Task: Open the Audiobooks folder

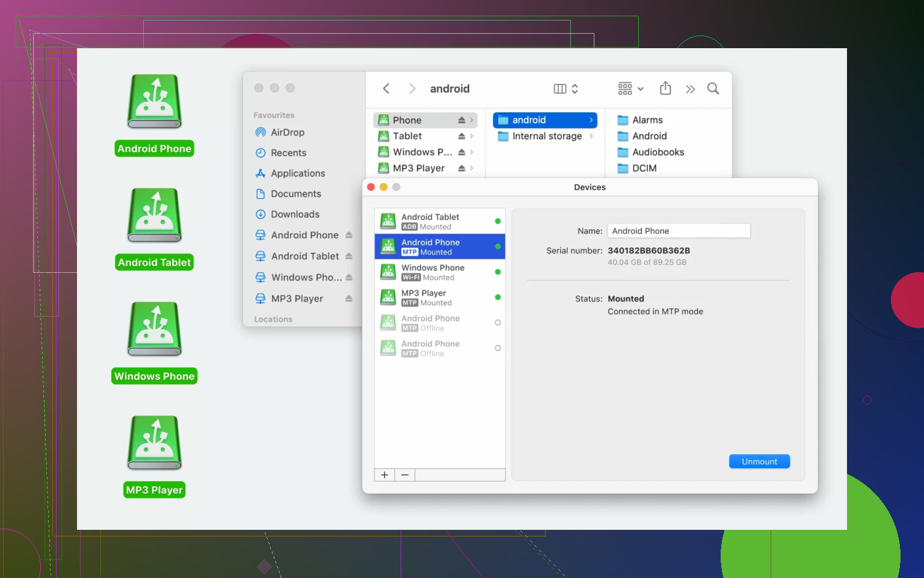Action: 650,152
